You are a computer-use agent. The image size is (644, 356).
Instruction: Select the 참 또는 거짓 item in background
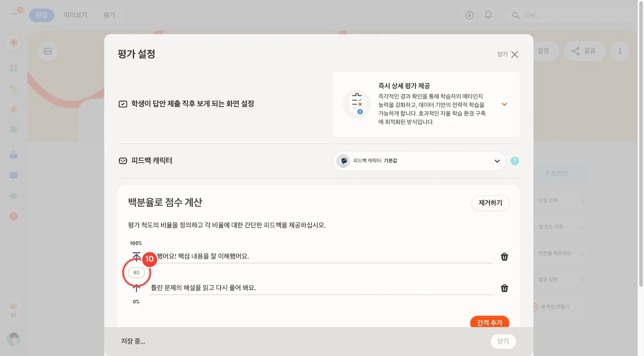click(x=551, y=227)
